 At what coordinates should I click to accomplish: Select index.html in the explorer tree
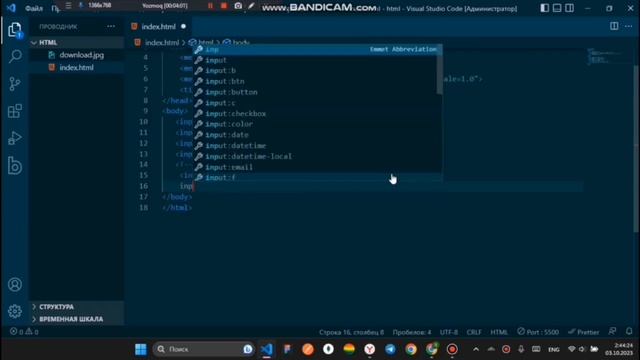[x=76, y=67]
